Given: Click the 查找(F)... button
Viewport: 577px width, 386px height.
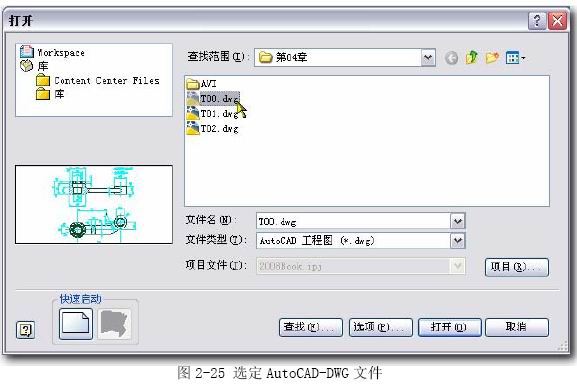Looking at the screenshot, I should pyautogui.click(x=311, y=327).
